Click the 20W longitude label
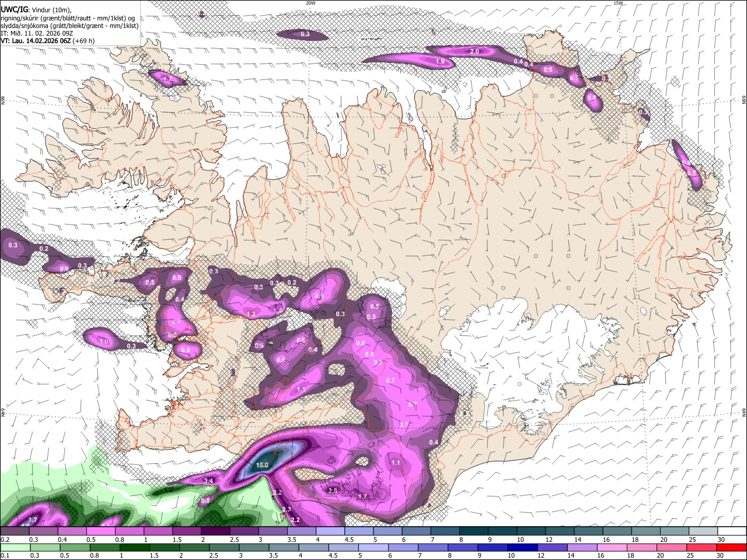Screen dimensions: 747x560 click(310, 3)
